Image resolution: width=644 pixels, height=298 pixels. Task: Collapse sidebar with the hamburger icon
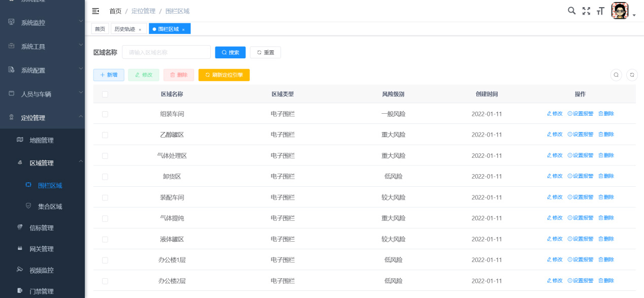click(95, 11)
